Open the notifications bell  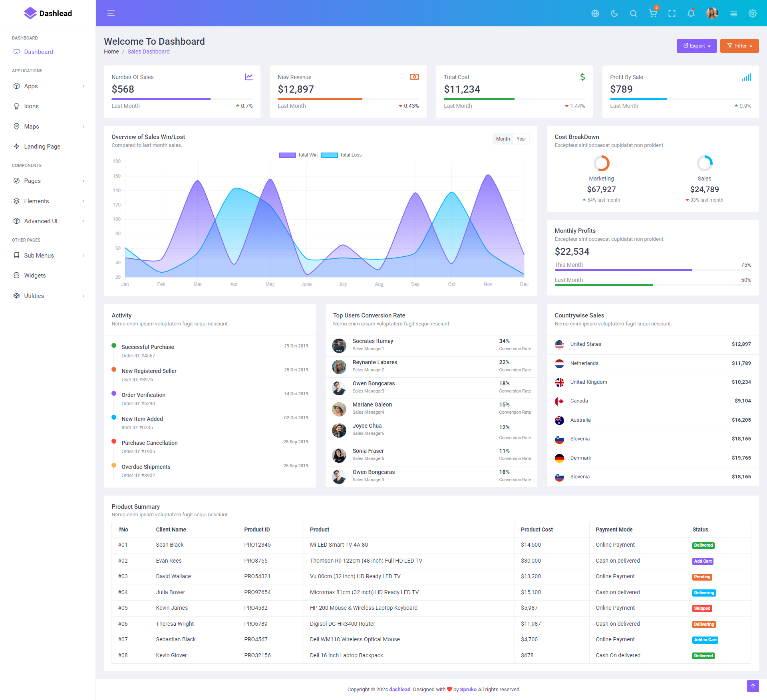pos(691,14)
